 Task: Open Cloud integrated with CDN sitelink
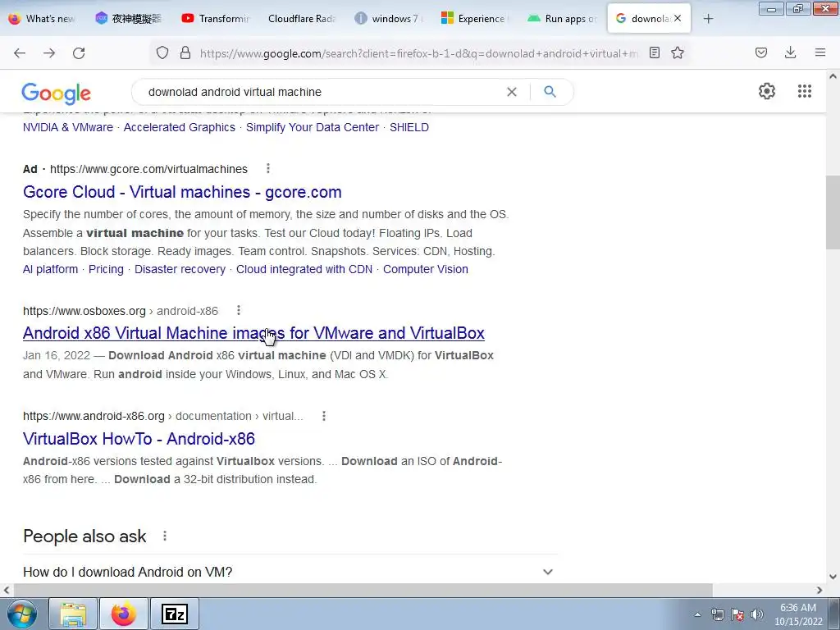(304, 269)
